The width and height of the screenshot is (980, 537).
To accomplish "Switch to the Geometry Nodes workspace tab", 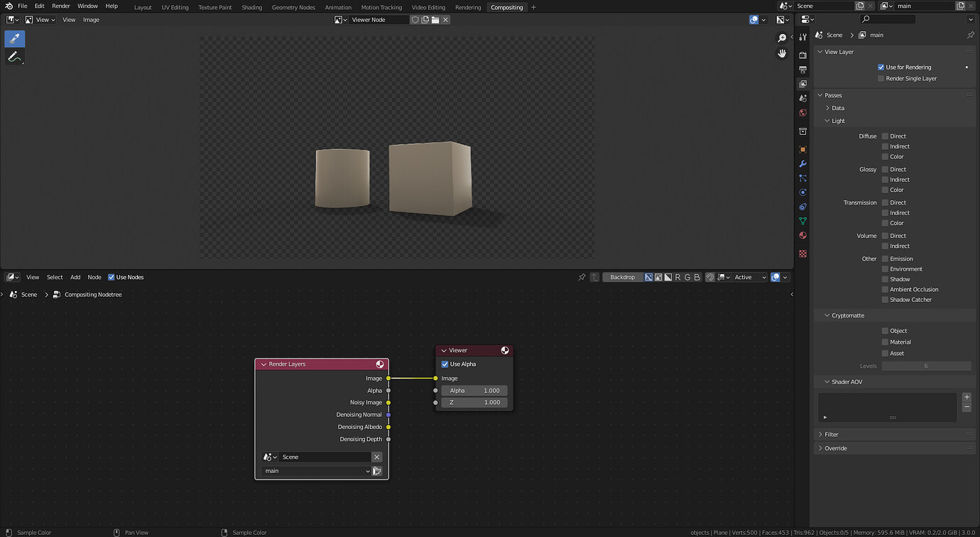I will coord(293,7).
